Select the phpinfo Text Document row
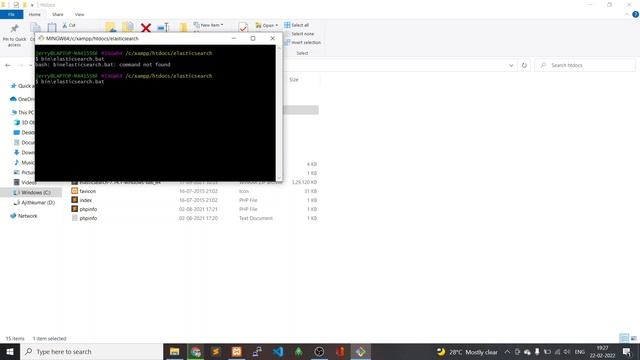This screenshot has height=360, width=640. click(194, 218)
